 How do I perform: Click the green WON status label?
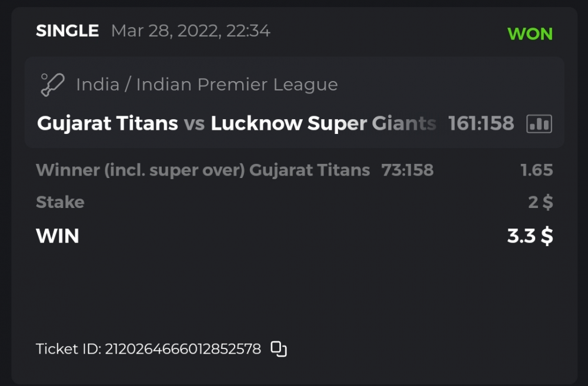530,34
